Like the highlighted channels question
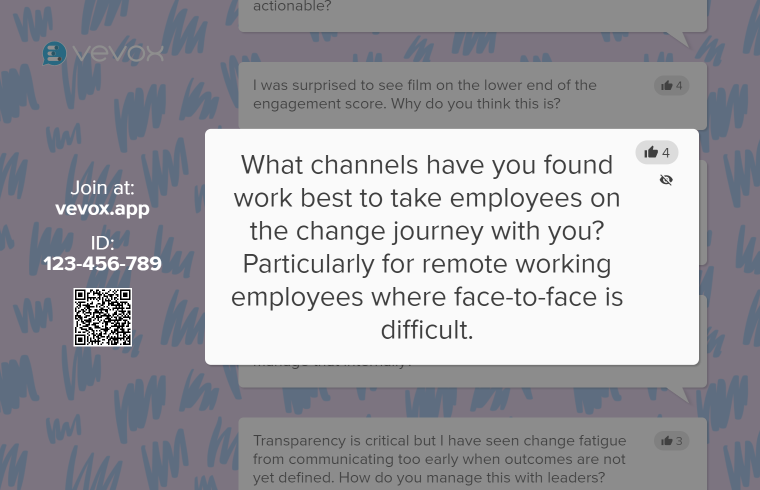 [657, 153]
